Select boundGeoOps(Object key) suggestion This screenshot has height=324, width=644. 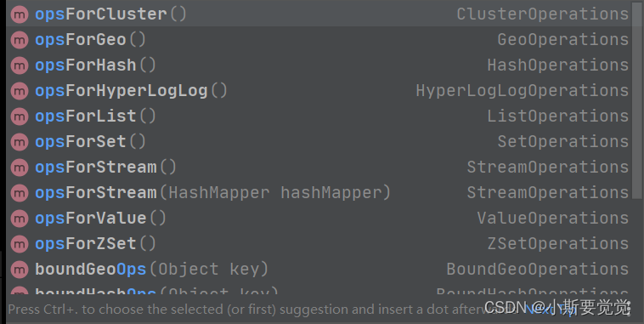pyautogui.click(x=319, y=269)
